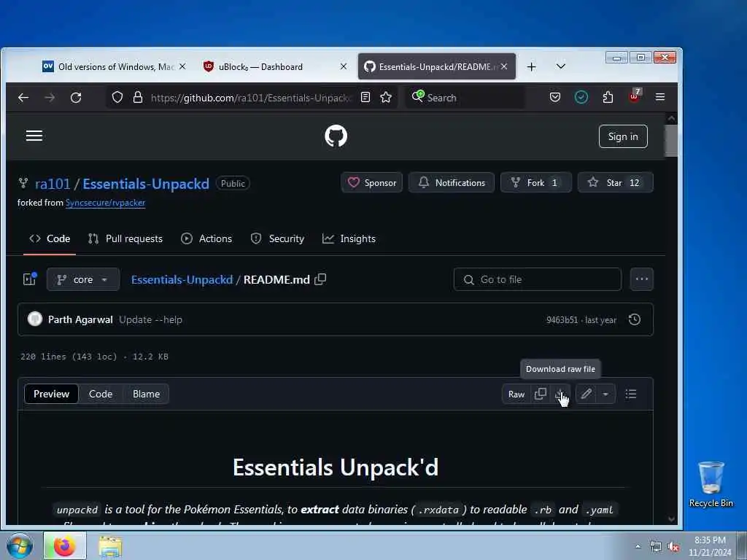The width and height of the screenshot is (747, 560).
Task: Edit the file with pencil icon
Action: point(586,394)
